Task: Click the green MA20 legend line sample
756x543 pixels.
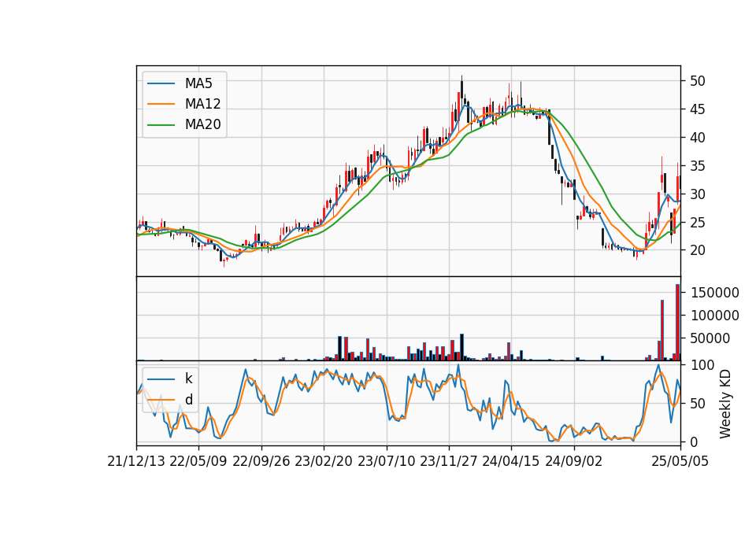Action: coord(161,124)
